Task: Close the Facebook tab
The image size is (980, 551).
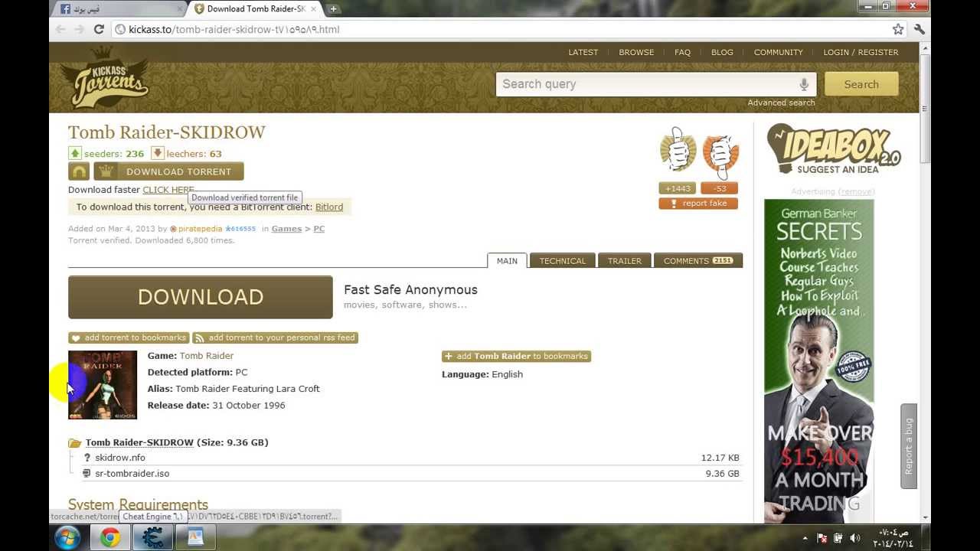Action: click(x=181, y=9)
